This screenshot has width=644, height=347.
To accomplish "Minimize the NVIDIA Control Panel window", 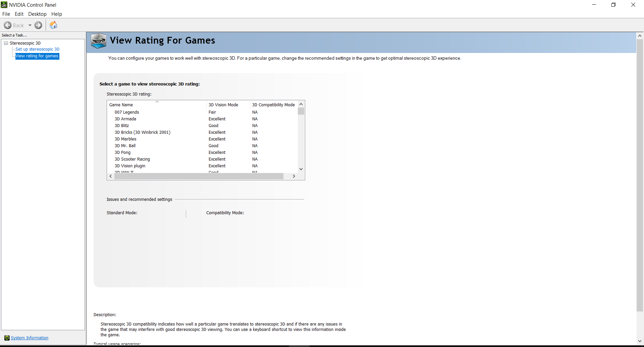I will (594, 5).
